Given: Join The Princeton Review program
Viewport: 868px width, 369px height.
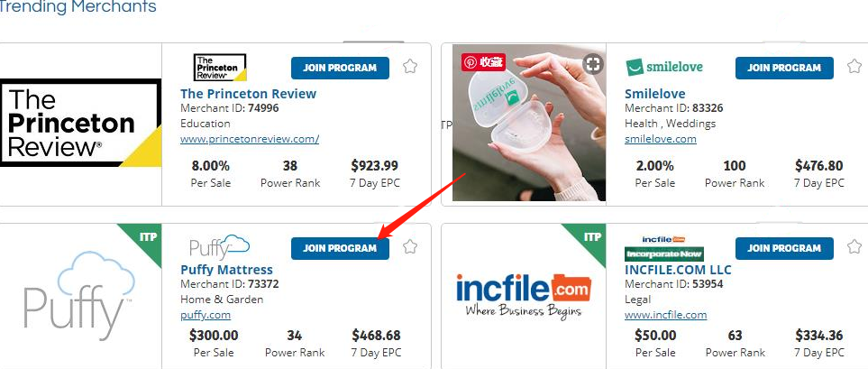Looking at the screenshot, I should 340,68.
